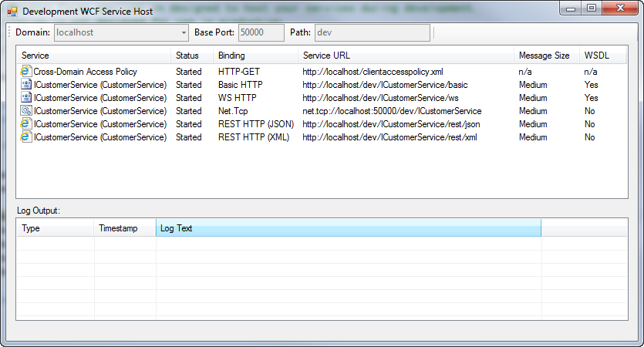
Task: Sort by the WSDL column header
Action: (x=602, y=55)
